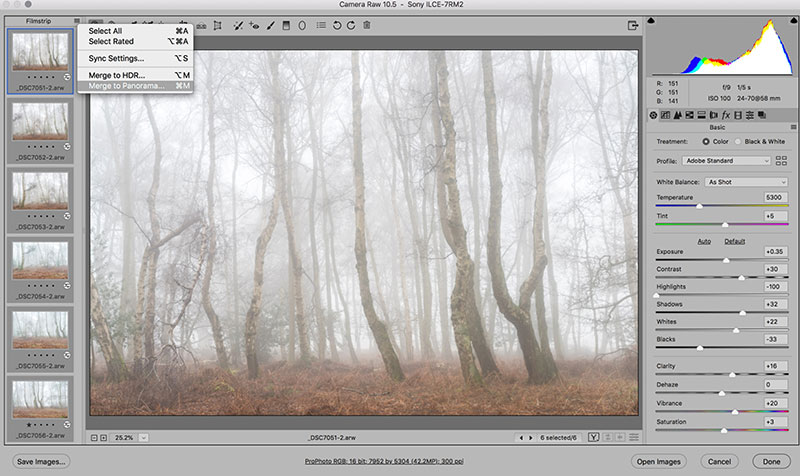Go to the next image arrow
Viewport: 800px width, 476px height.
531,438
